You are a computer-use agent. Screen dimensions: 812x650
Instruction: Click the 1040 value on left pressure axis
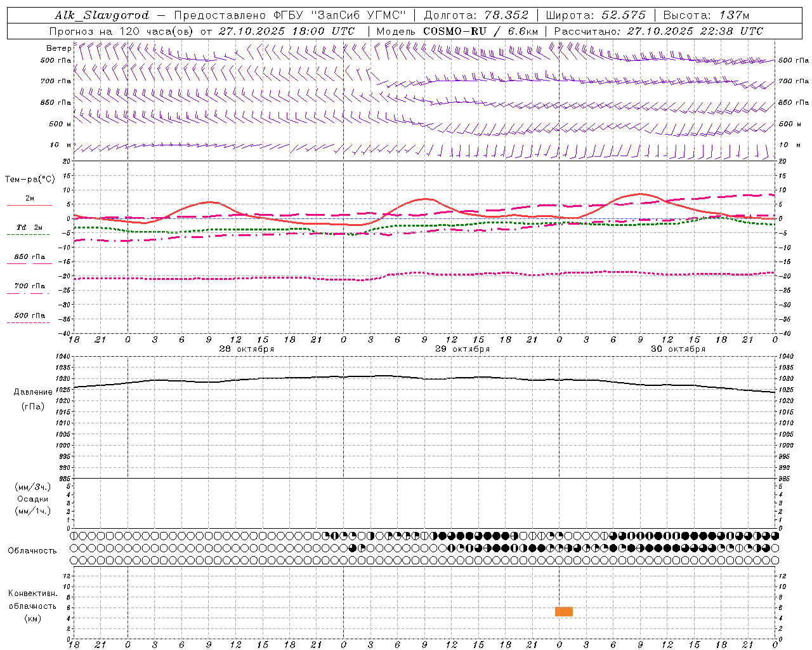64,357
